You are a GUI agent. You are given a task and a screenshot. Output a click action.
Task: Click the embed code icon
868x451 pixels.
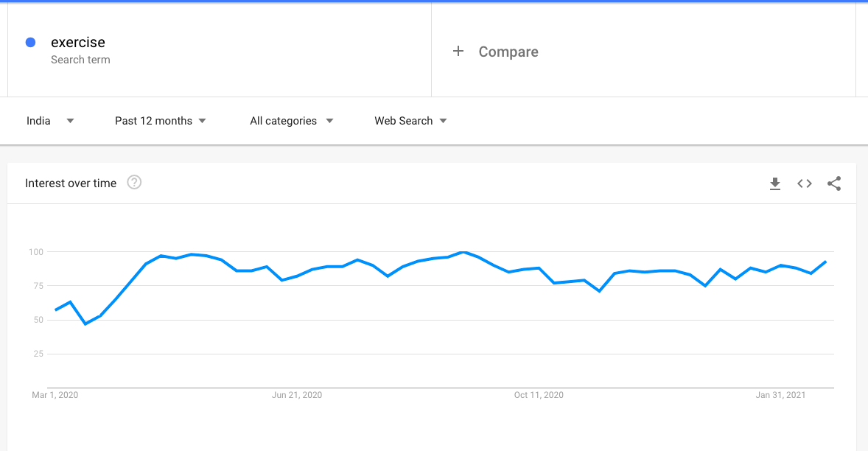click(x=805, y=183)
